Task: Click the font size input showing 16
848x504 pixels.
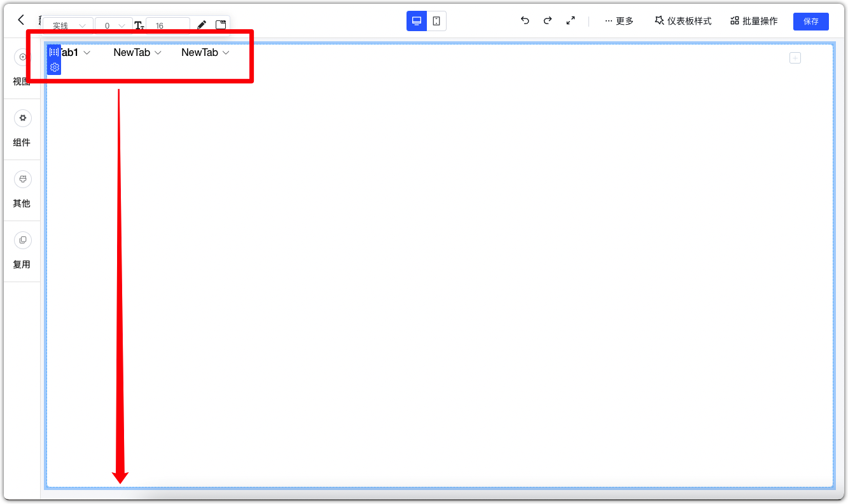Action: click(x=168, y=25)
